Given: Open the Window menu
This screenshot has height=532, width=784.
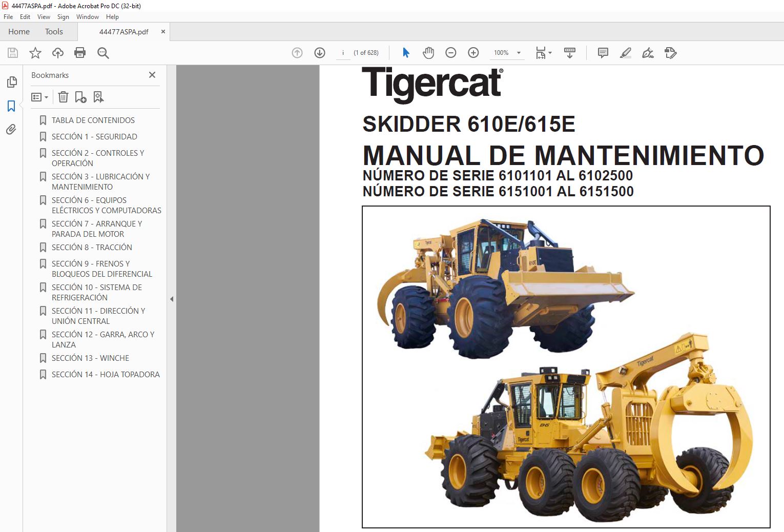Looking at the screenshot, I should pos(88,17).
